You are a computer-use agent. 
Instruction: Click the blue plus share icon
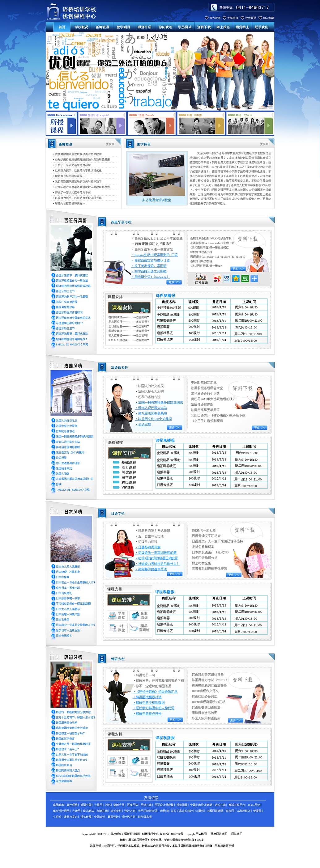254,278
